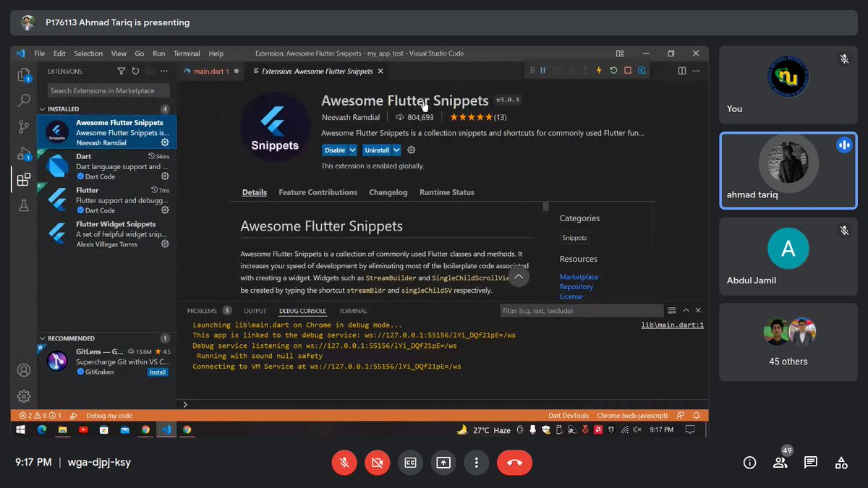Open the Disable dropdown arrow
This screenshot has width=868, height=488.
(352, 150)
